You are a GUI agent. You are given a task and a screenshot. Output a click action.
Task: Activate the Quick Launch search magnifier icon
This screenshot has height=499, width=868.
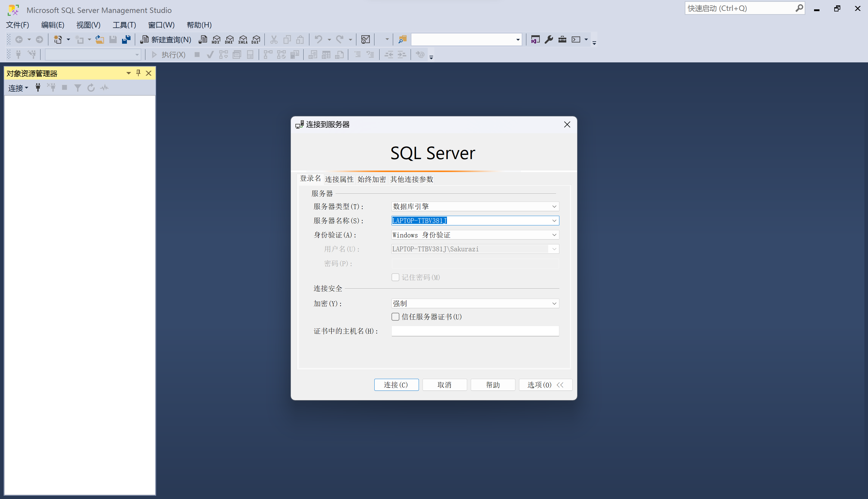[800, 8]
